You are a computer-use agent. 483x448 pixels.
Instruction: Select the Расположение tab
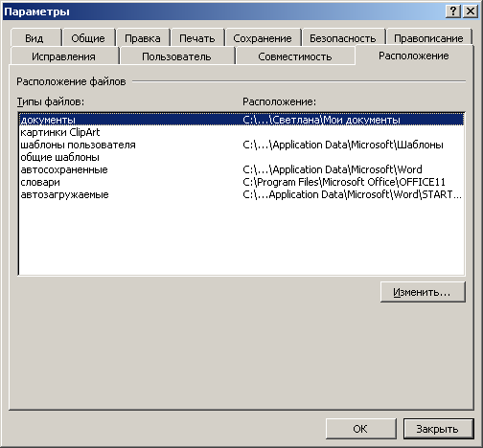coord(414,56)
